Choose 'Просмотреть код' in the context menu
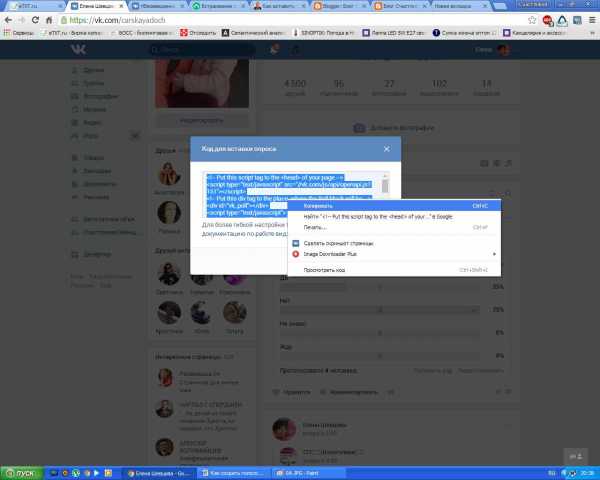Screen dimensions: 600x480 394,270
